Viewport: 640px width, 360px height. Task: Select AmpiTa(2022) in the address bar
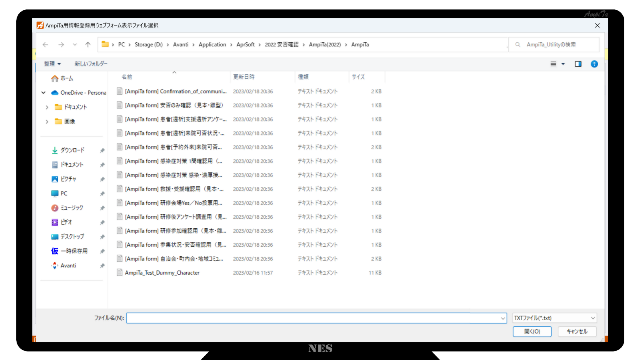coord(325,44)
